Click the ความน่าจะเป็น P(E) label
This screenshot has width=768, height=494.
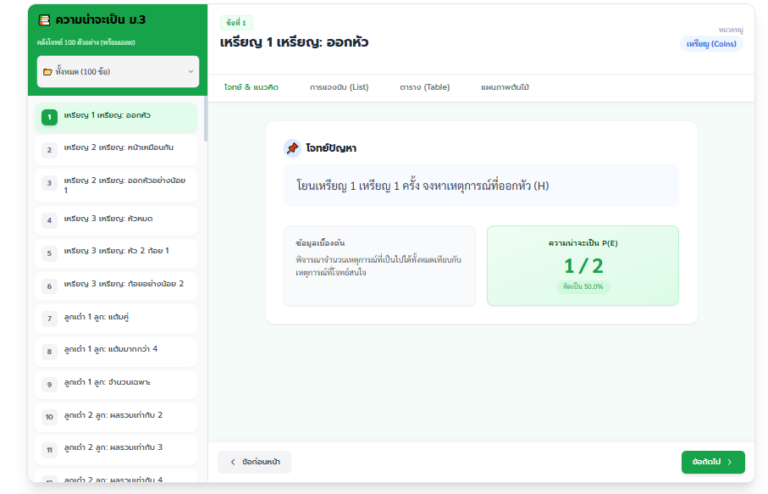click(583, 243)
